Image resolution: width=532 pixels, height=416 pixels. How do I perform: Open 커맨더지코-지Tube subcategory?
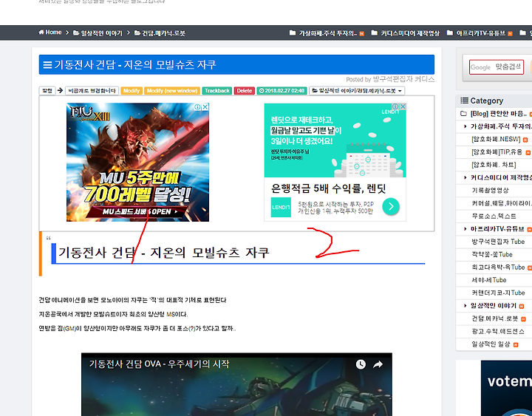coord(498,293)
